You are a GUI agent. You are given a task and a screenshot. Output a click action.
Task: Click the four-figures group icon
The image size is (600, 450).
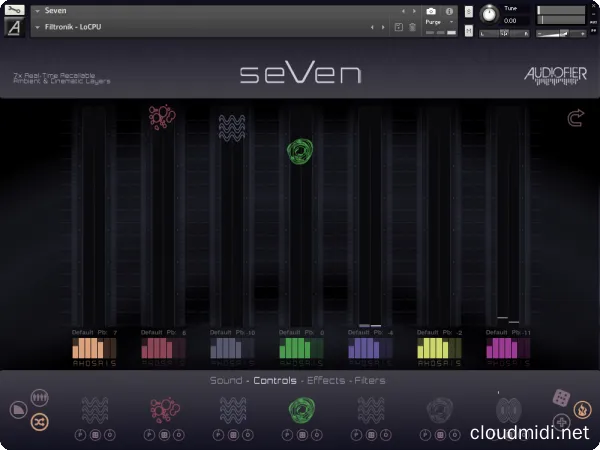[x=39, y=398]
